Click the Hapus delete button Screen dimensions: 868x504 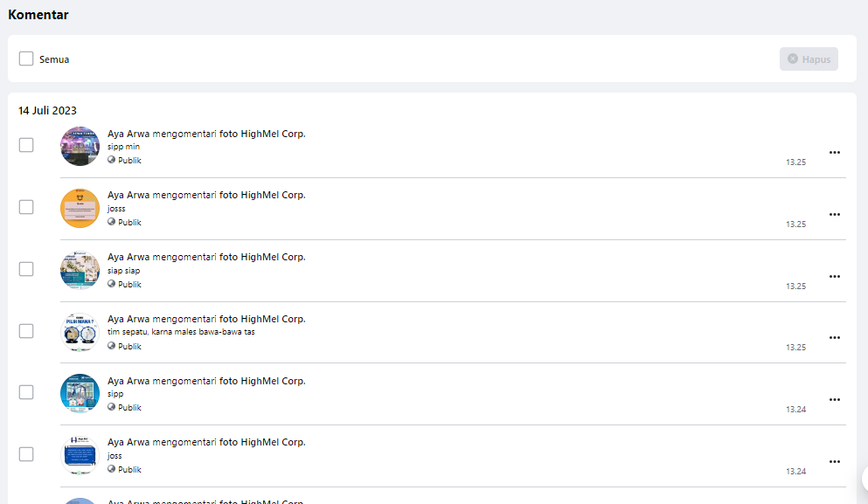click(809, 59)
